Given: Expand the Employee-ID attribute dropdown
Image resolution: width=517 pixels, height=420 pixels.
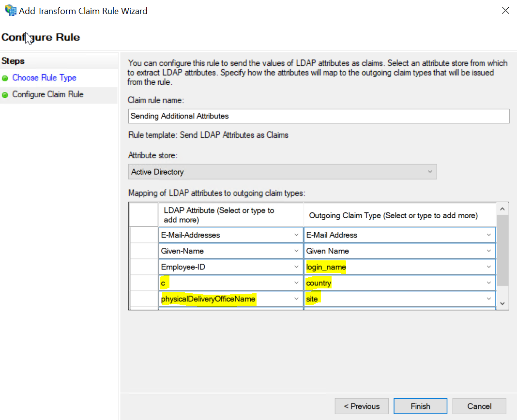Looking at the screenshot, I should (296, 267).
